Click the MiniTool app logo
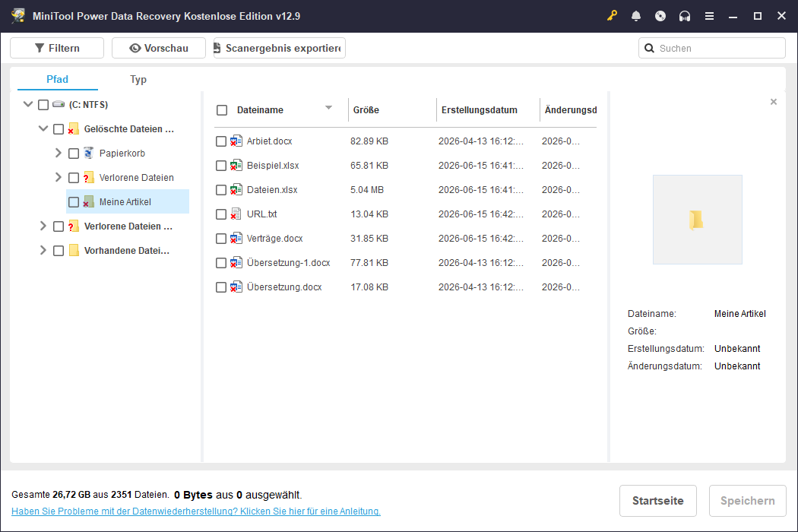Viewport: 798px width, 532px height. (x=18, y=16)
